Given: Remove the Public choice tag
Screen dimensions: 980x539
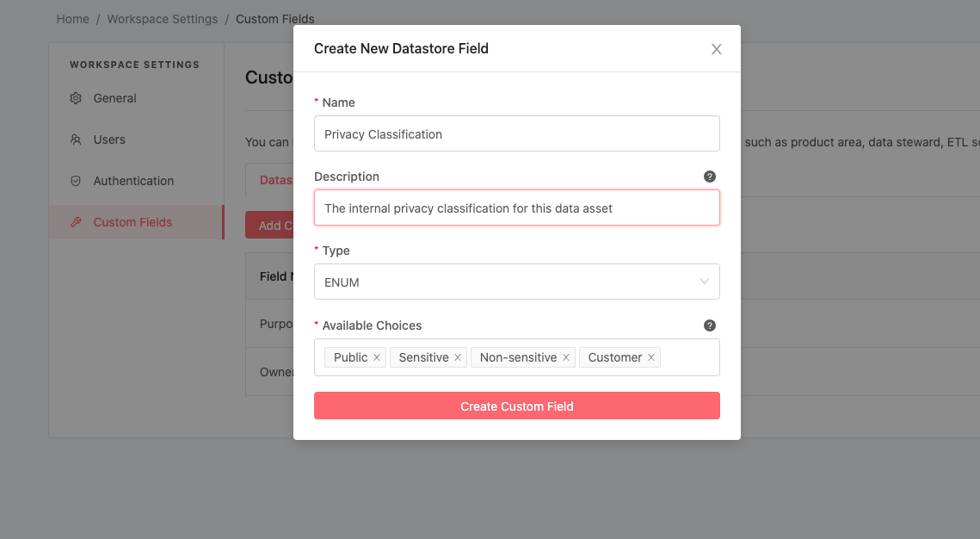Looking at the screenshot, I should 377,357.
